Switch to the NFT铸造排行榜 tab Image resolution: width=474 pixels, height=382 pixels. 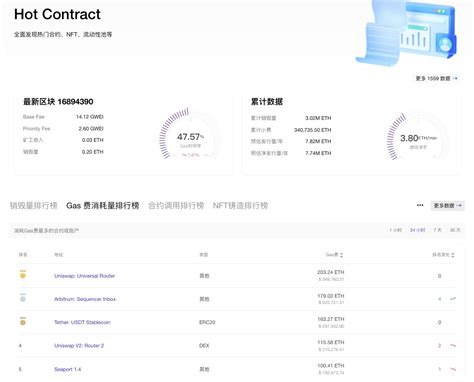[240, 206]
